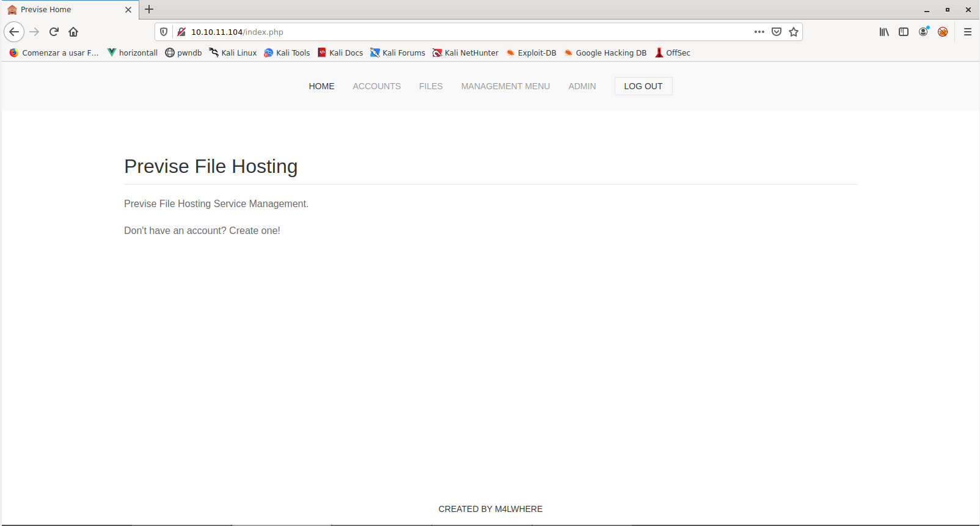Open a new browser tab
Image resolution: width=980 pixels, height=526 pixels.
(x=149, y=9)
